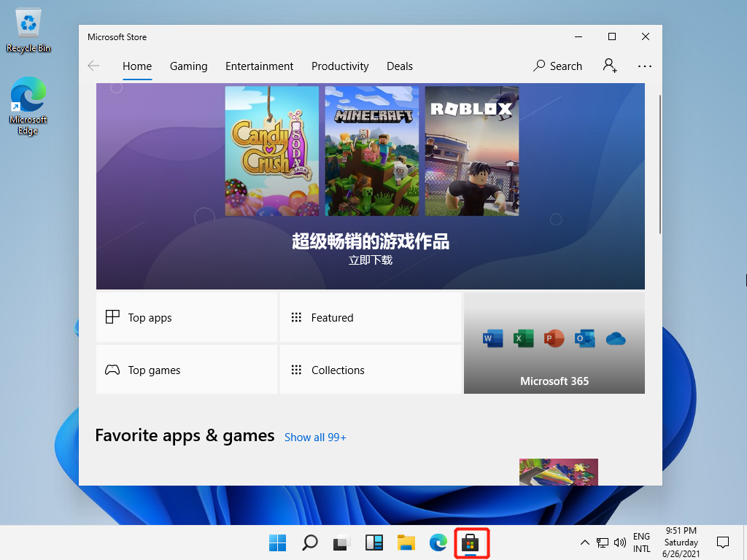Switch to the Home tab
Screen dimensions: 747x560
(x=137, y=66)
